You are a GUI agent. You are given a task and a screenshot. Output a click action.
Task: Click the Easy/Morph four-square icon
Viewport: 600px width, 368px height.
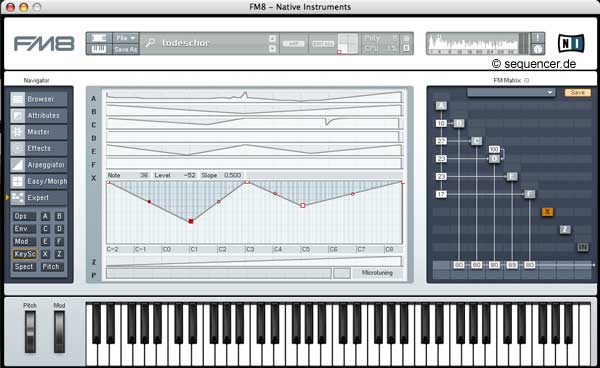point(18,181)
